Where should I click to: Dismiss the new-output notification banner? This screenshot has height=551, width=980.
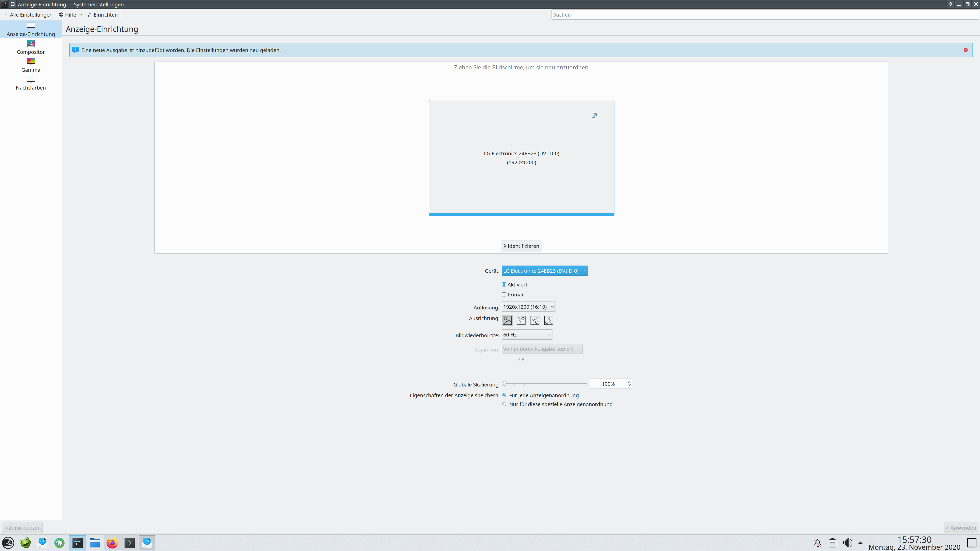pyautogui.click(x=965, y=50)
